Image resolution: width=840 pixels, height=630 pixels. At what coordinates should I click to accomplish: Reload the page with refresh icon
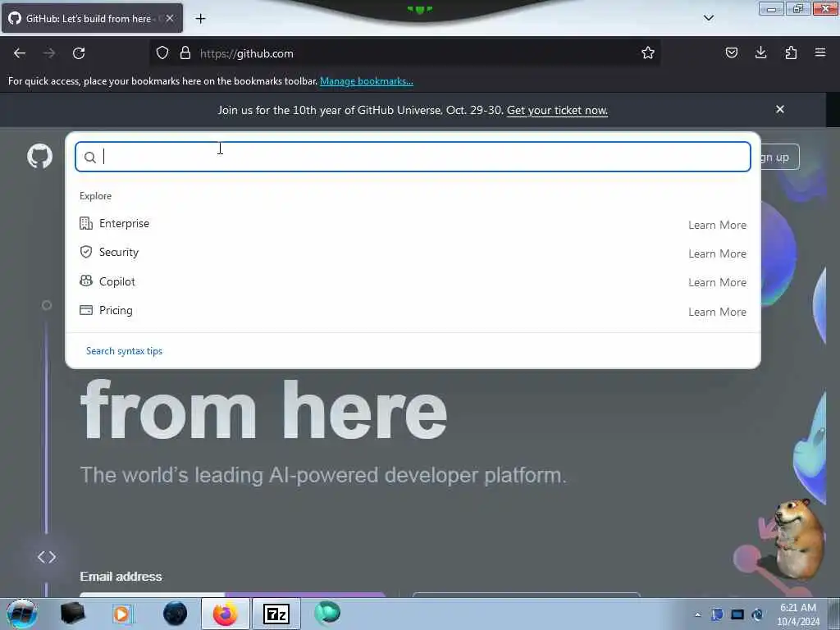79,53
